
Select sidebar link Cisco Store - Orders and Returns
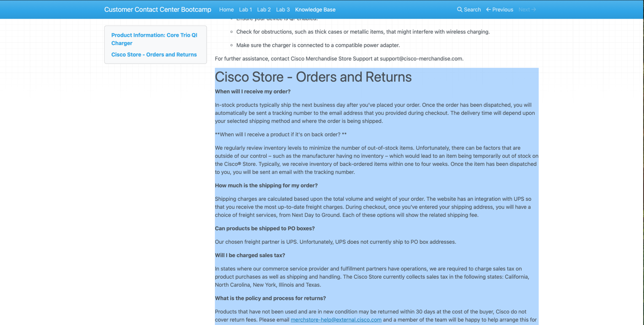tap(154, 55)
